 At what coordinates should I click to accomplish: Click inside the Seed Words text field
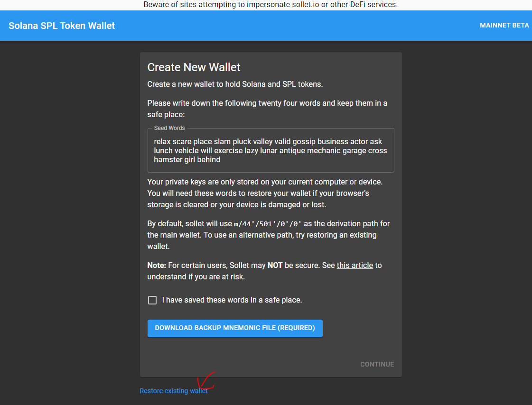click(x=271, y=150)
